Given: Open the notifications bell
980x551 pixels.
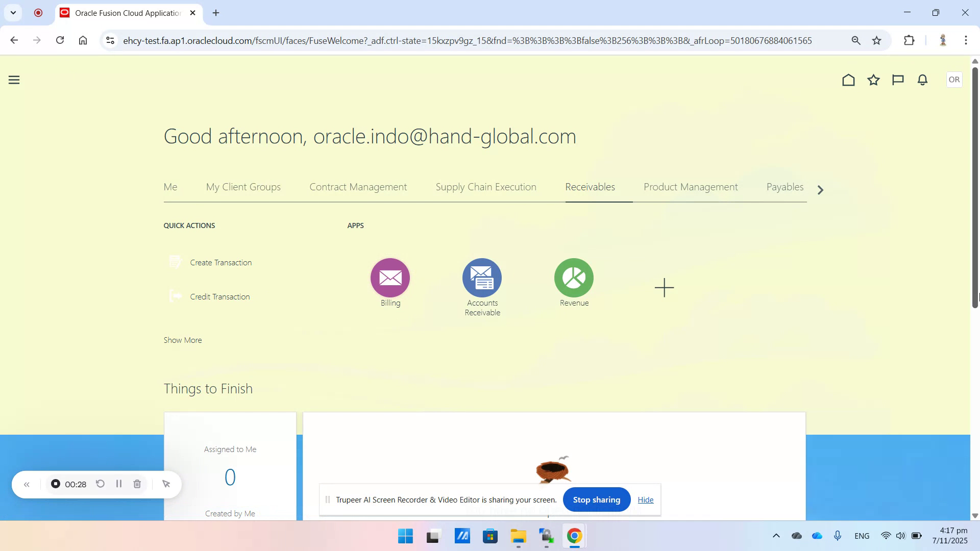Looking at the screenshot, I should (922, 80).
